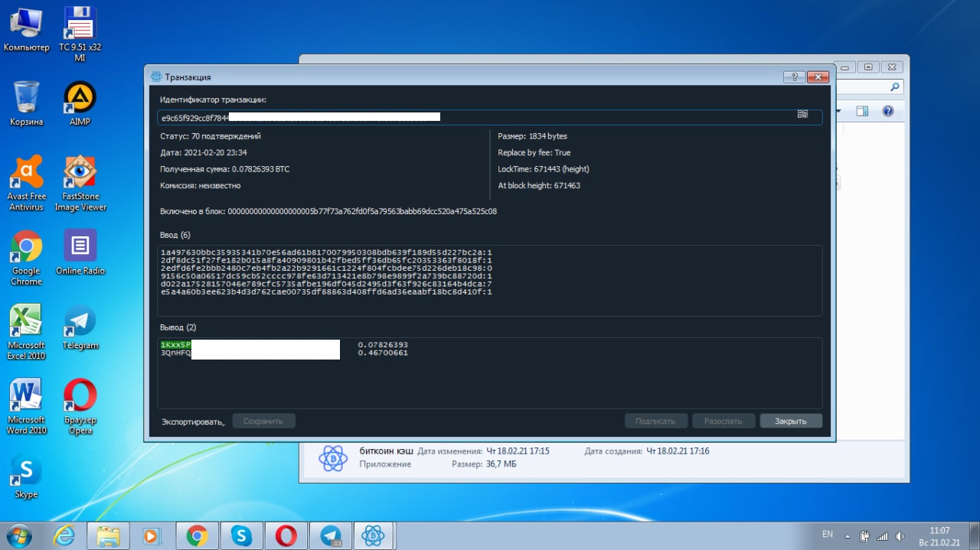Click the block hash after Включено в блок
The image size is (980, 550).
pyautogui.click(x=362, y=211)
